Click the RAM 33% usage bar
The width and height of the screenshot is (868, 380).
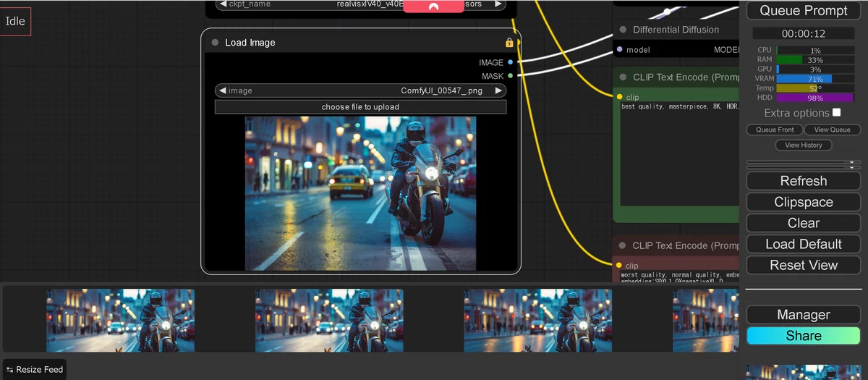[815, 60]
